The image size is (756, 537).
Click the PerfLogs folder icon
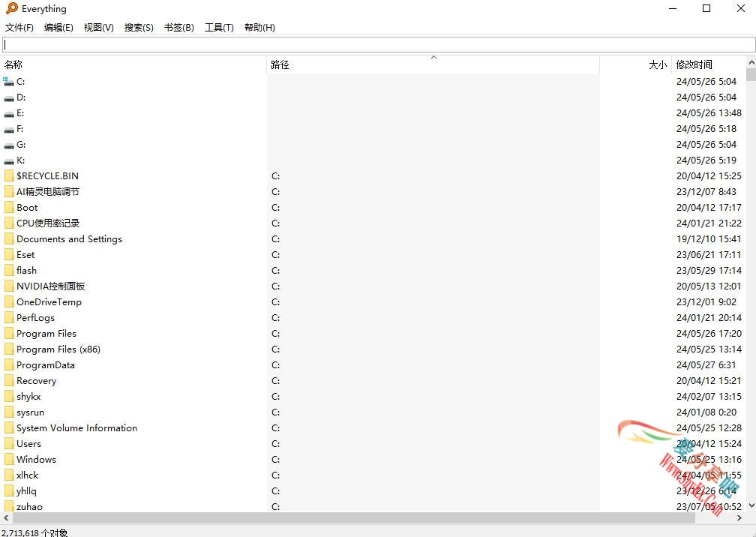click(x=9, y=318)
